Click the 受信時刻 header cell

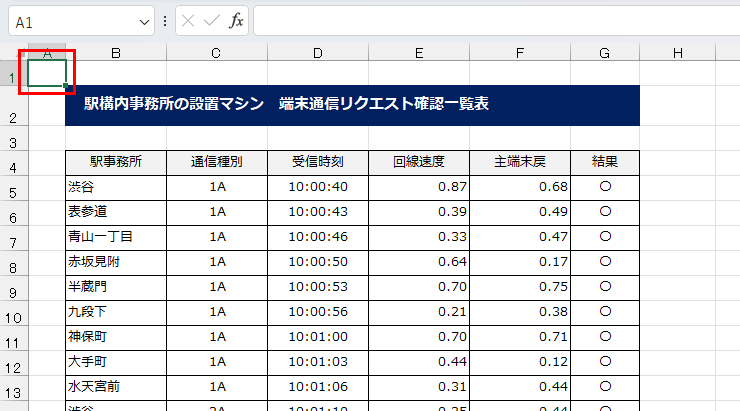(x=318, y=162)
